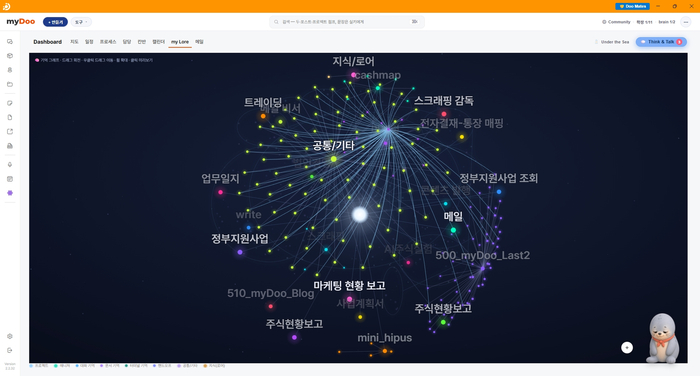Select the 주식현황보고 node with purple dot
The height and width of the screenshot is (376, 700).
pyautogui.click(x=294, y=338)
